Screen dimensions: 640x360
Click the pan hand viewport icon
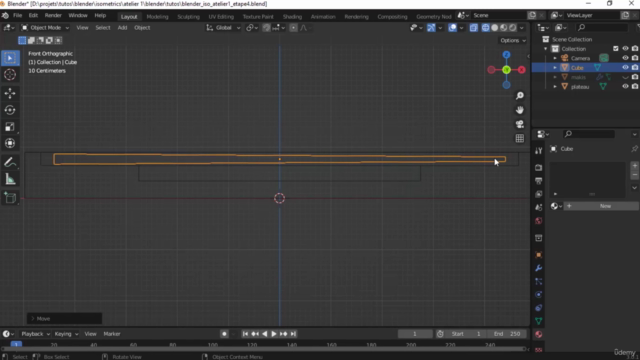coord(520,110)
